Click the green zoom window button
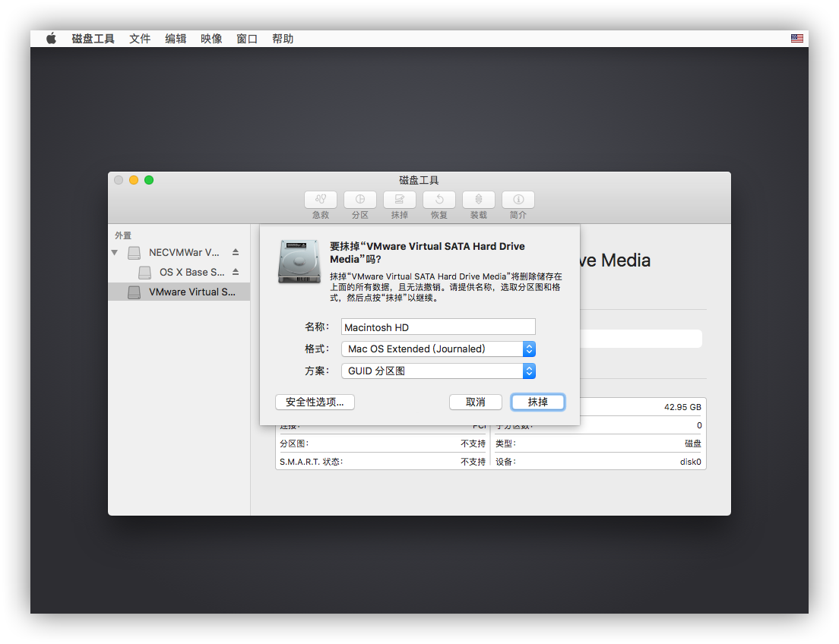This screenshot has height=644, width=839. pos(149,180)
